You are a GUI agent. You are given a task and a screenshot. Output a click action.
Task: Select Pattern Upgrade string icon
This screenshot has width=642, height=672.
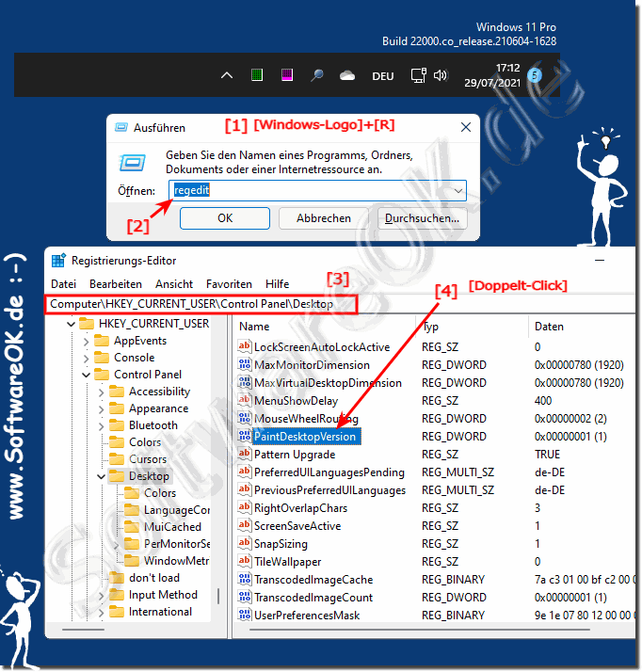245,454
